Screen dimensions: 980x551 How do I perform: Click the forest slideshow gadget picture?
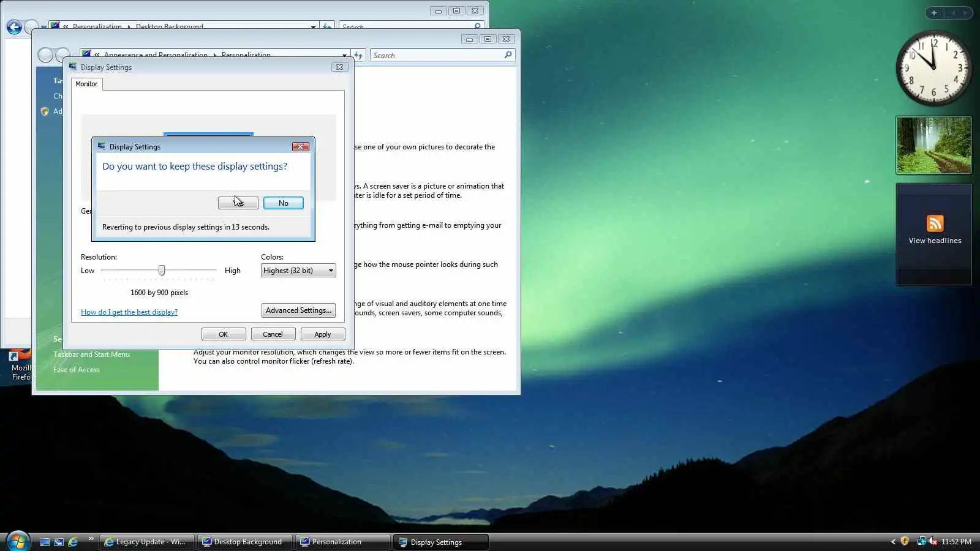[x=933, y=145]
